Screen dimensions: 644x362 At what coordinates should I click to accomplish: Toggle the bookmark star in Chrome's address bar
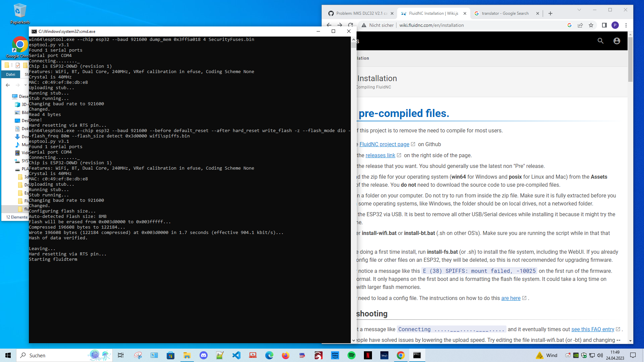tap(591, 25)
